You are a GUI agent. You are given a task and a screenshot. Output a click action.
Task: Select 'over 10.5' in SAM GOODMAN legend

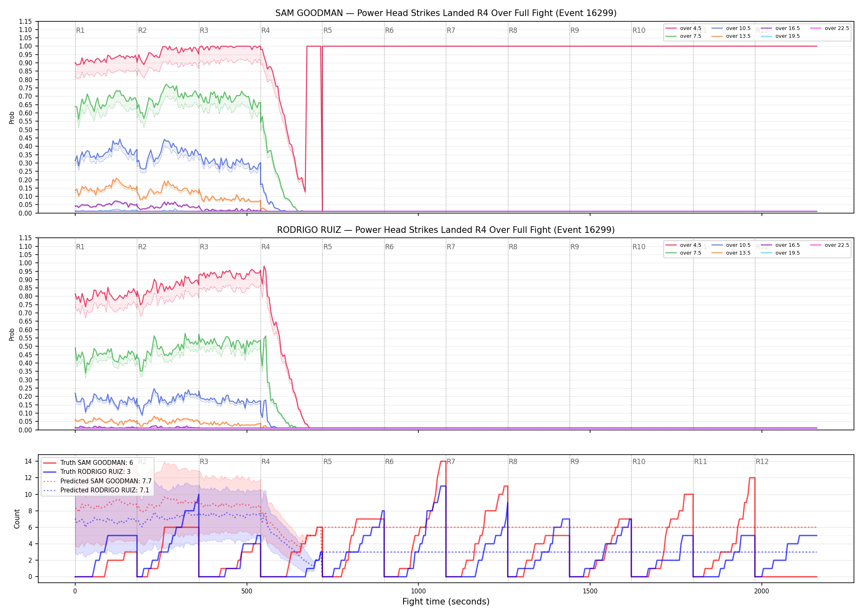point(731,28)
